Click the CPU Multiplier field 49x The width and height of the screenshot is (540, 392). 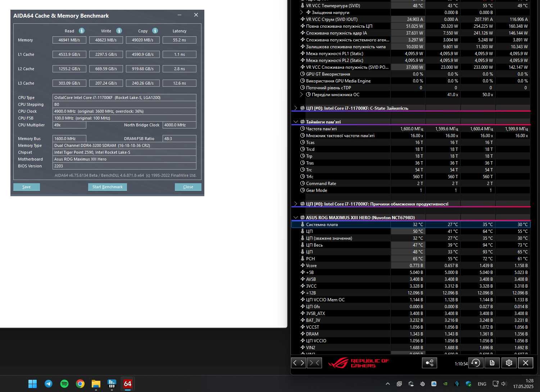click(x=69, y=125)
